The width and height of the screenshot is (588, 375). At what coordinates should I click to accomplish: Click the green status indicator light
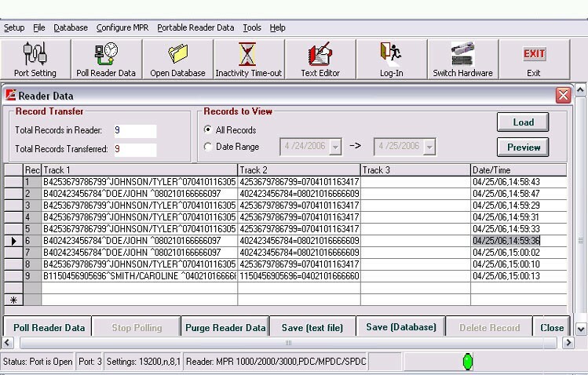[x=468, y=362]
